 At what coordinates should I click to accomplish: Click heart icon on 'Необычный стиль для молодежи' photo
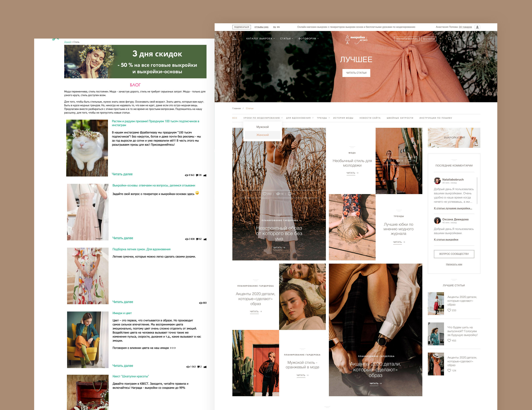384,161
